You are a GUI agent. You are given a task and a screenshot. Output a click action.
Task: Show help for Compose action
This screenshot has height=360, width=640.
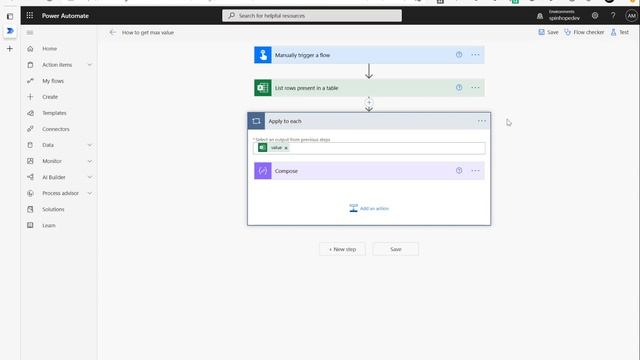459,171
